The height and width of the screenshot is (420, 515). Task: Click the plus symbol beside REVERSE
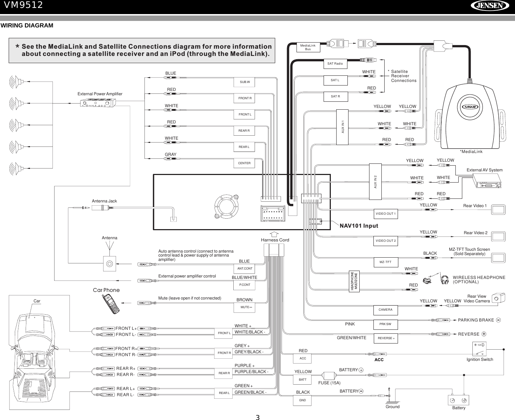pyautogui.click(x=484, y=334)
